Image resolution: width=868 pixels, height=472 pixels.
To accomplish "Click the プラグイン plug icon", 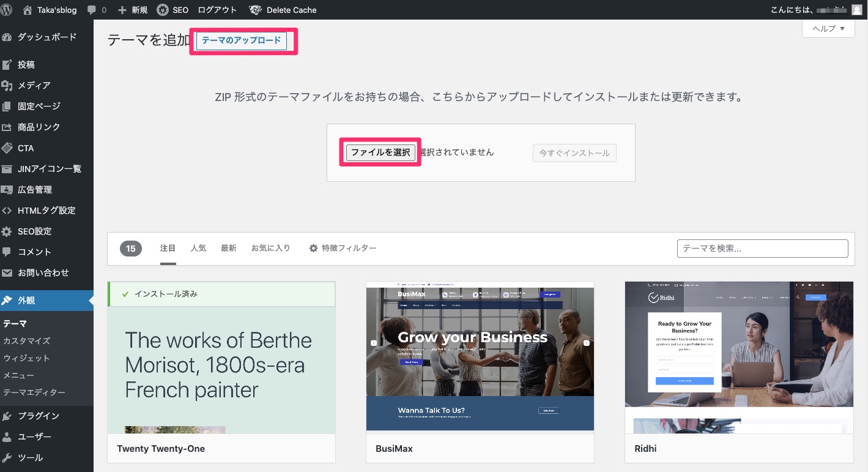I will tap(7, 416).
